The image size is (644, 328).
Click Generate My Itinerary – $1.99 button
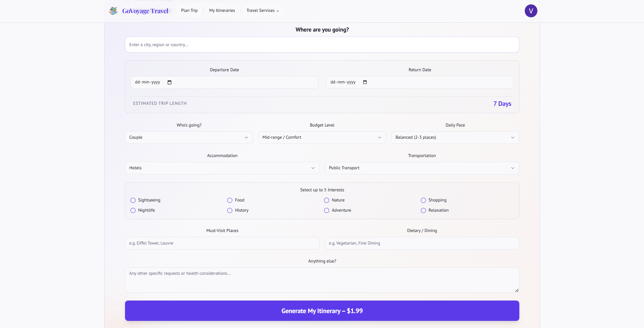[x=322, y=311]
